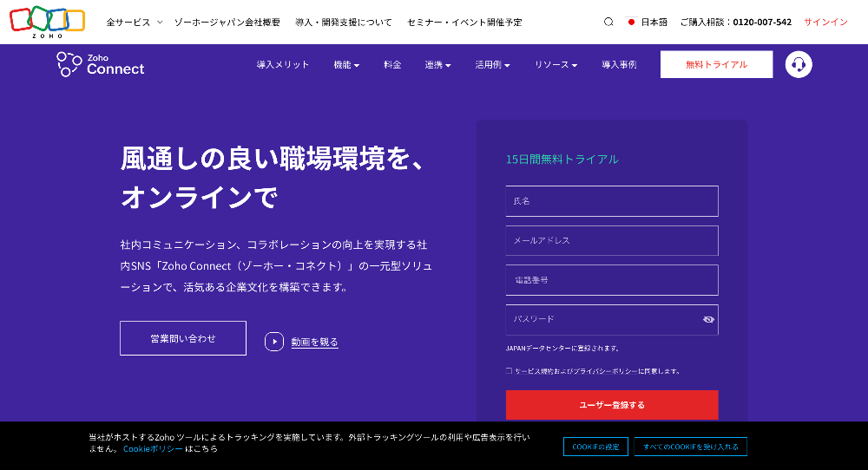Image resolution: width=868 pixels, height=470 pixels.
Task: Open the Cookieポリシー link
Action: pos(153,449)
